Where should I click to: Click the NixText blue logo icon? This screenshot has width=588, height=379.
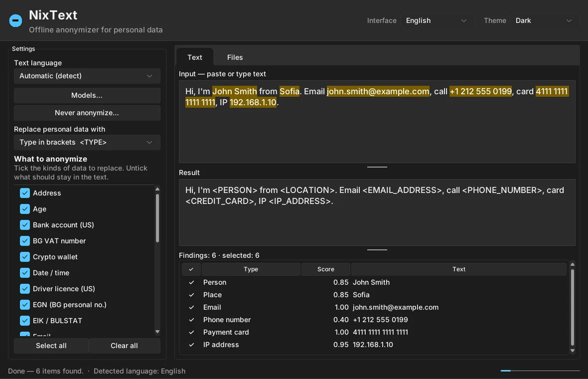15,20
